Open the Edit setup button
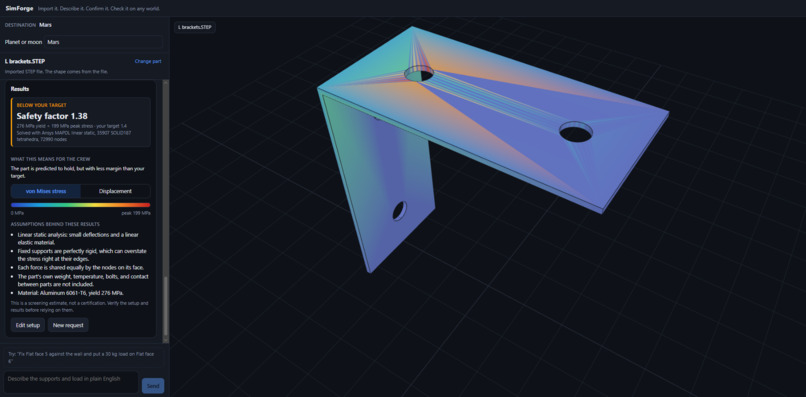The width and height of the screenshot is (806, 397). click(x=28, y=325)
